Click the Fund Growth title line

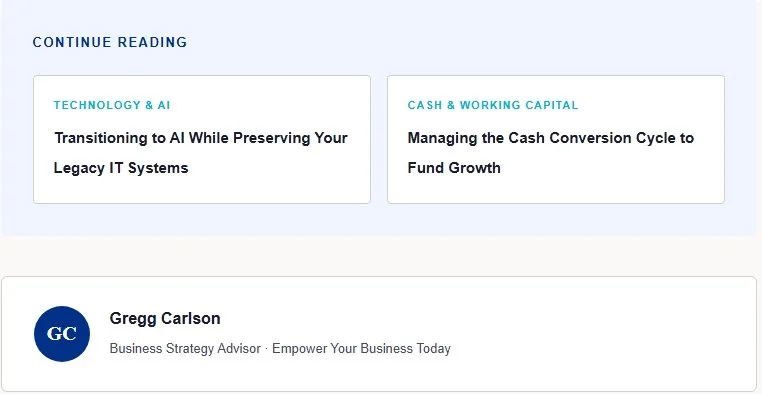point(454,168)
